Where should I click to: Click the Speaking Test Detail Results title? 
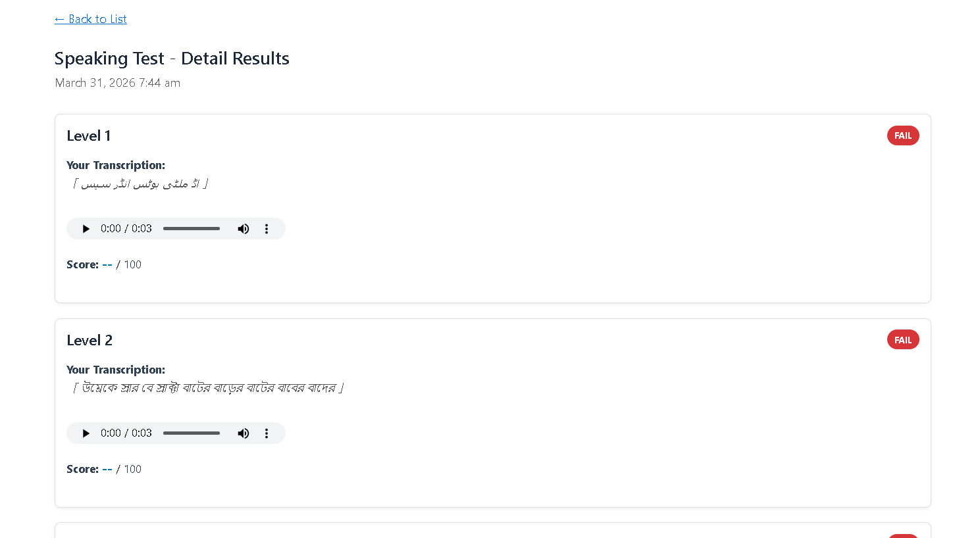(x=172, y=59)
